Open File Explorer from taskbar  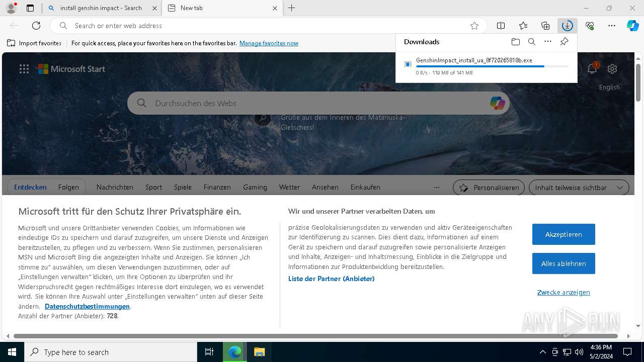point(259,352)
